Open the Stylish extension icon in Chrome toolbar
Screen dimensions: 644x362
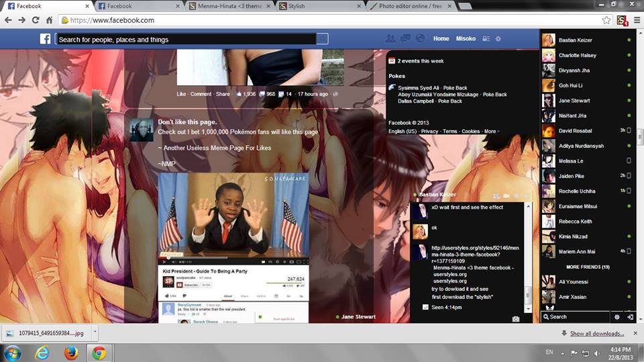coord(622,20)
